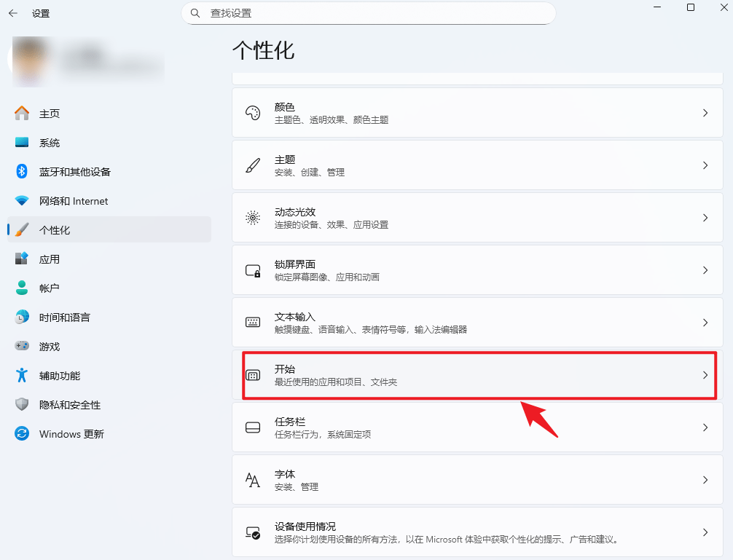The height and width of the screenshot is (560, 733).
Task: Click the 查找设置 search field
Action: pyautogui.click(x=368, y=13)
